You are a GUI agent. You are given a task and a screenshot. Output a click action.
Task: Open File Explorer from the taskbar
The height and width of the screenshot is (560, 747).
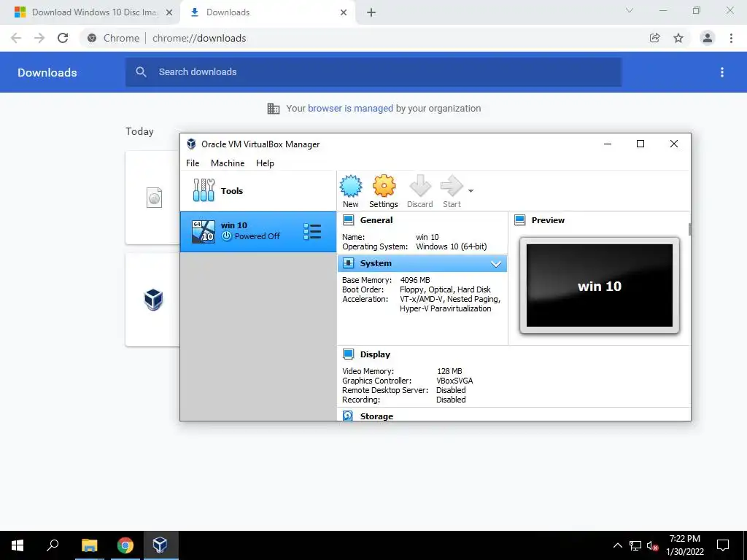(x=89, y=545)
